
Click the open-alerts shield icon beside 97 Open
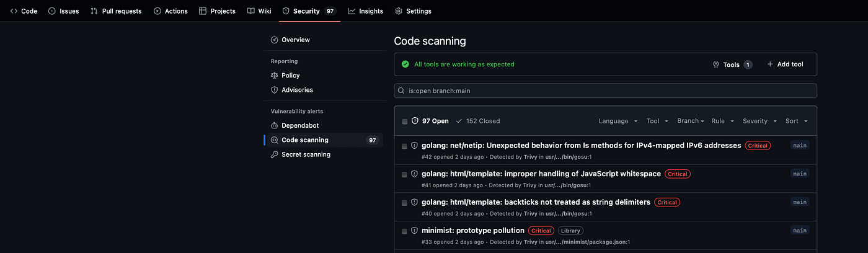coord(415,121)
